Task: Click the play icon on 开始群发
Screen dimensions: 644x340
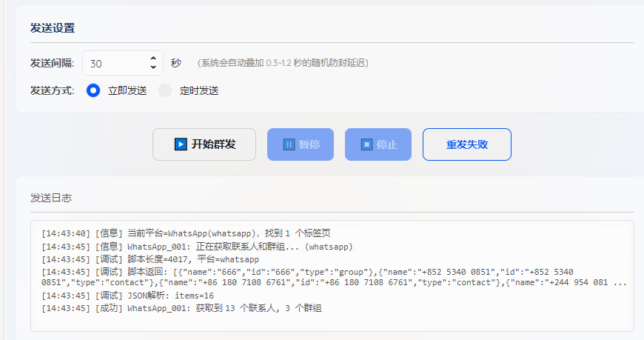Action: pyautogui.click(x=181, y=144)
